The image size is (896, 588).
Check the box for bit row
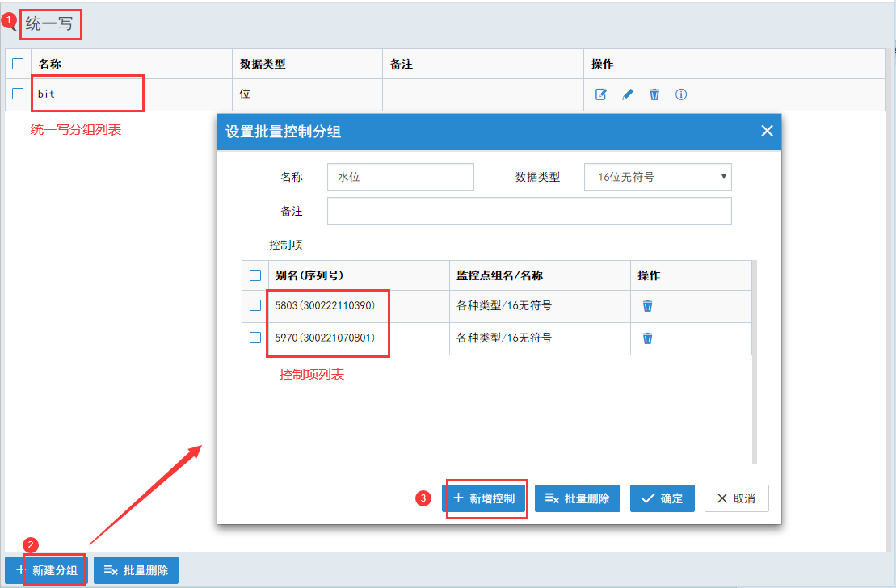pos(18,94)
